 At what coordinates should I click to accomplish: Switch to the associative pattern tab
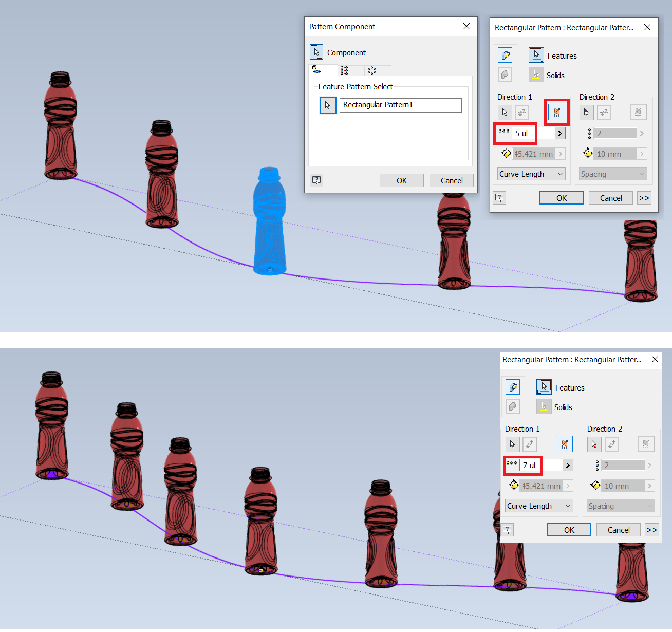click(x=323, y=70)
